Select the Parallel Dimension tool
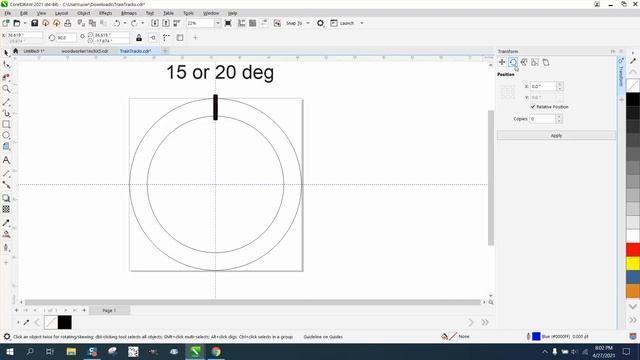Image resolution: width=640 pixels, height=360 pixels. [x=6, y=173]
